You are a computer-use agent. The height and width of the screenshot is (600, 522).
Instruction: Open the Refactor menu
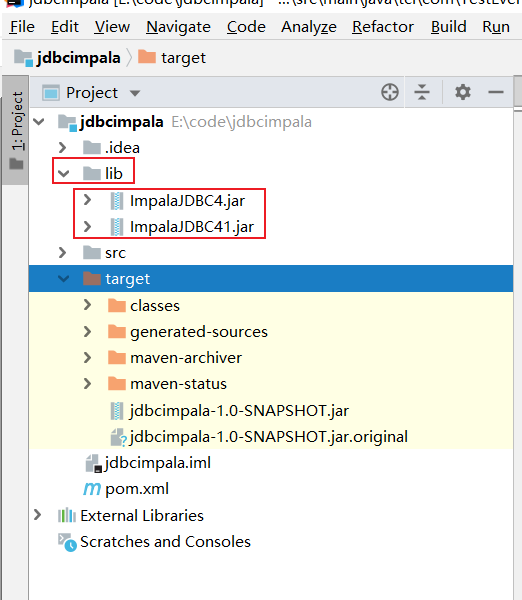(x=383, y=27)
